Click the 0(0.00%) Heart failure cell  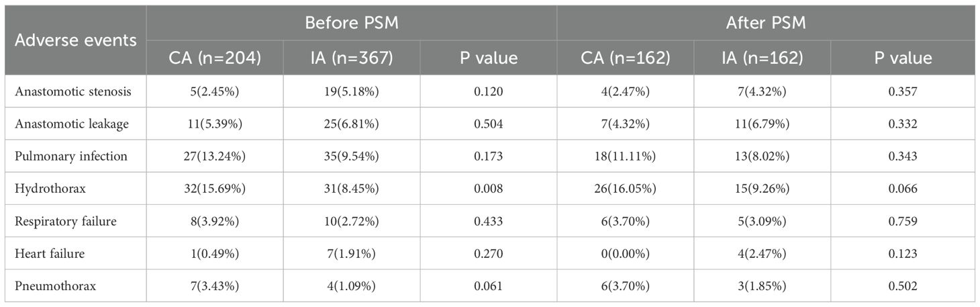pyautogui.click(x=626, y=253)
